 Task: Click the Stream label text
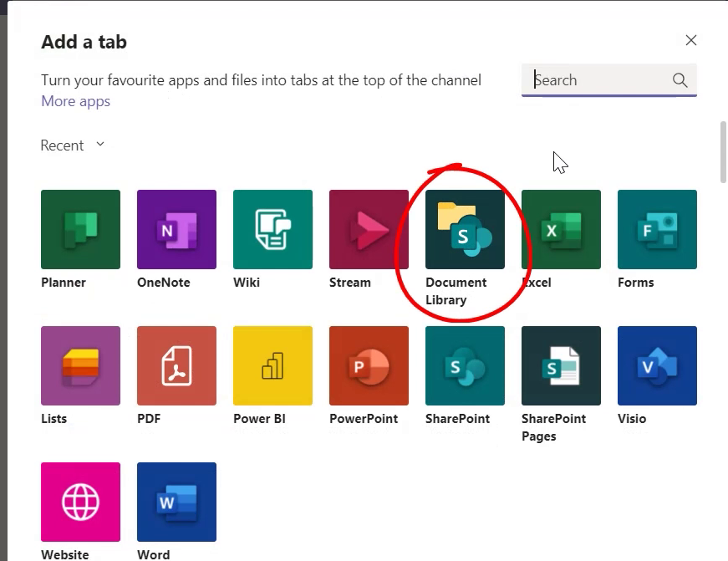pyautogui.click(x=349, y=283)
